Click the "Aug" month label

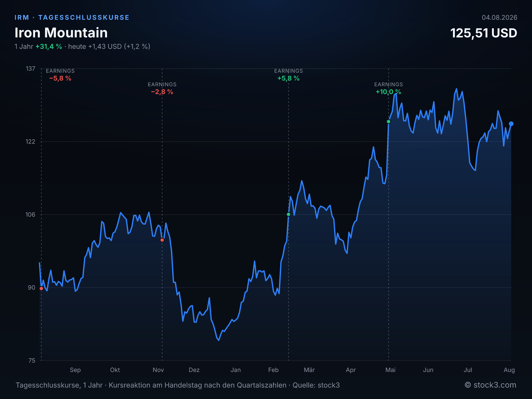click(509, 370)
